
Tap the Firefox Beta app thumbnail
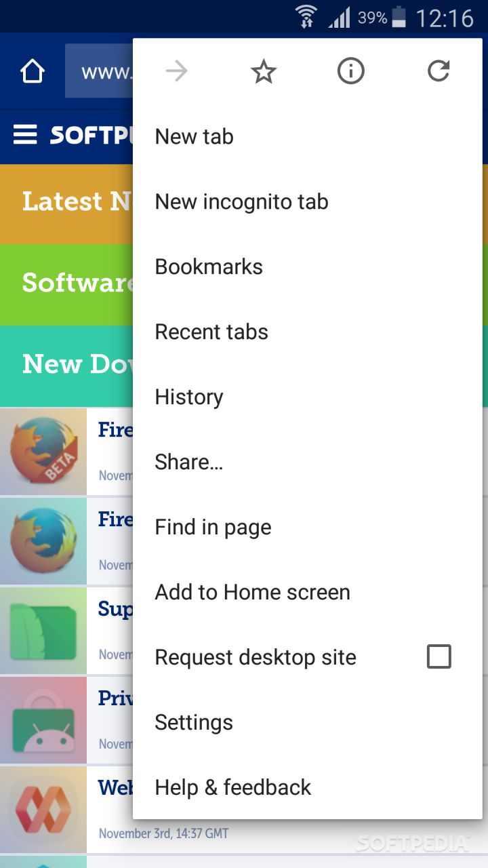(x=43, y=451)
